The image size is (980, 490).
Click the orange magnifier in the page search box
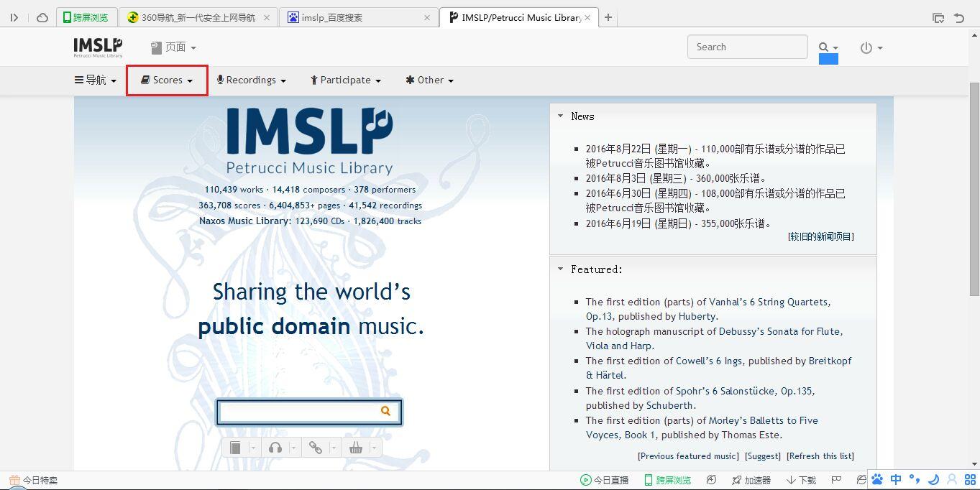click(x=385, y=411)
